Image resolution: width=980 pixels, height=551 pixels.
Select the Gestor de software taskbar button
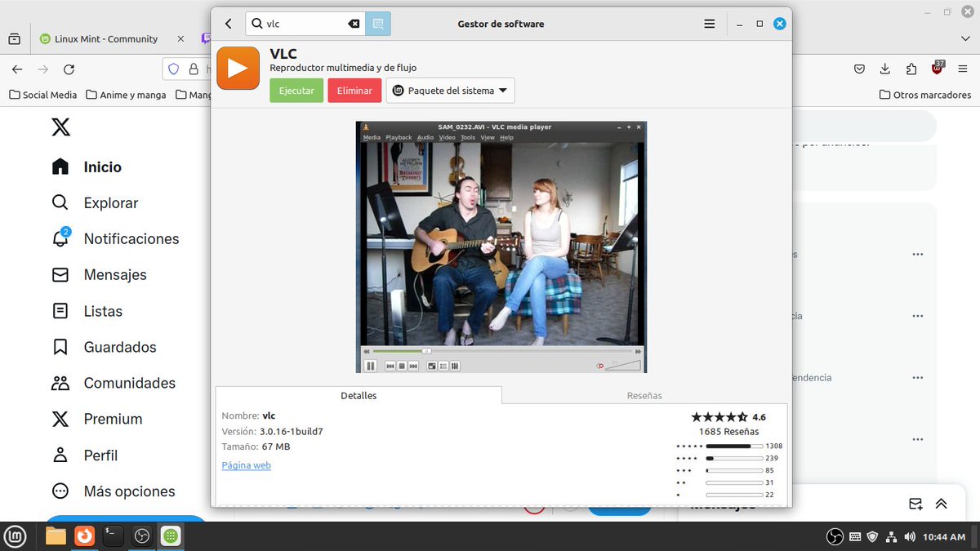pyautogui.click(x=171, y=536)
